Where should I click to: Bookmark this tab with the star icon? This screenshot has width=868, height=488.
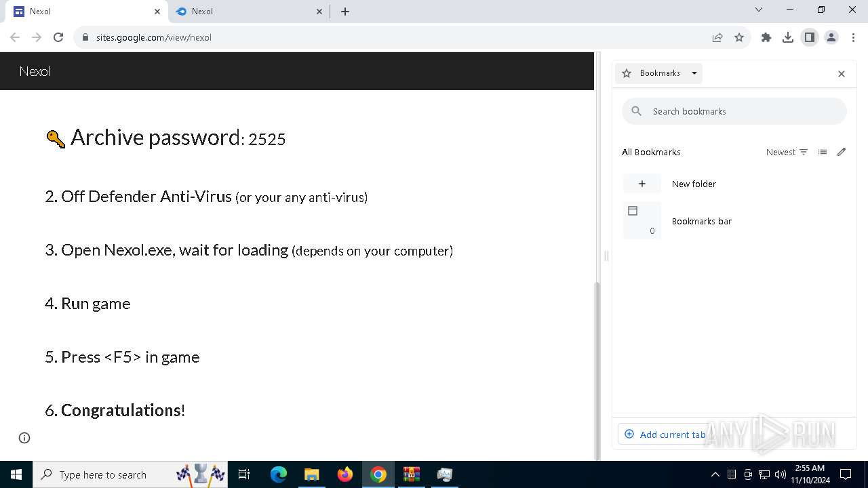pyautogui.click(x=739, y=37)
